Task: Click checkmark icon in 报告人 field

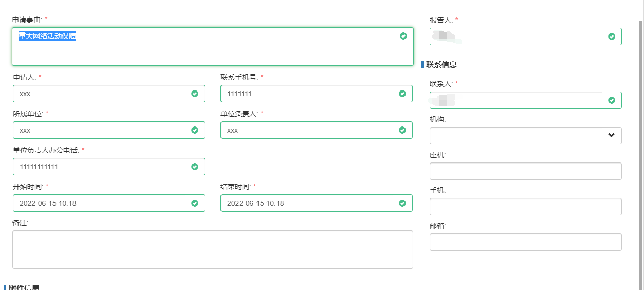Action: [x=612, y=37]
